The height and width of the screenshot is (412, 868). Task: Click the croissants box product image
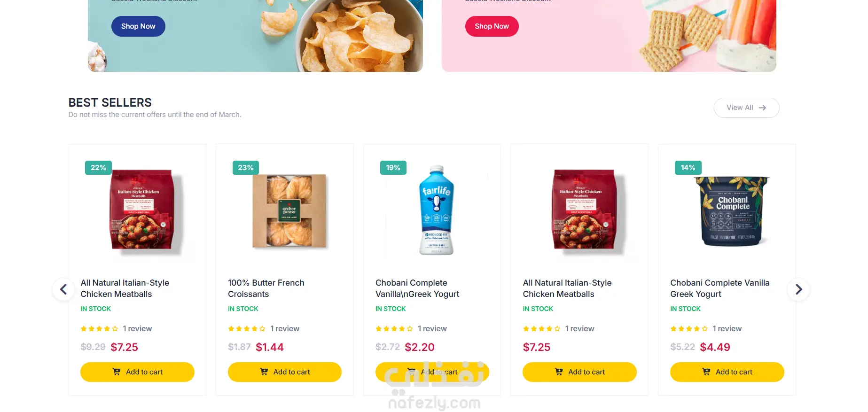tap(289, 211)
